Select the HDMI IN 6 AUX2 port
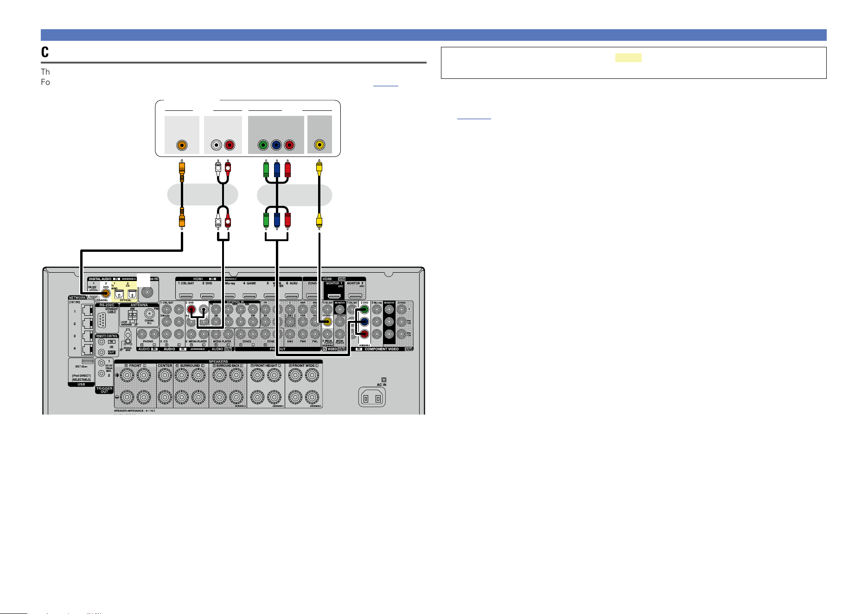This screenshot has width=868, height=614. pyautogui.click(x=292, y=295)
